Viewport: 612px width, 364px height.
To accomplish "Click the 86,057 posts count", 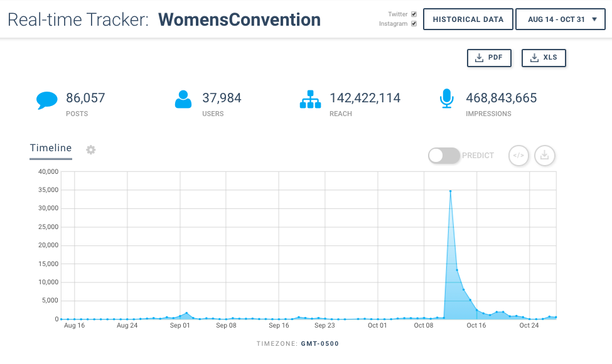I will (85, 98).
